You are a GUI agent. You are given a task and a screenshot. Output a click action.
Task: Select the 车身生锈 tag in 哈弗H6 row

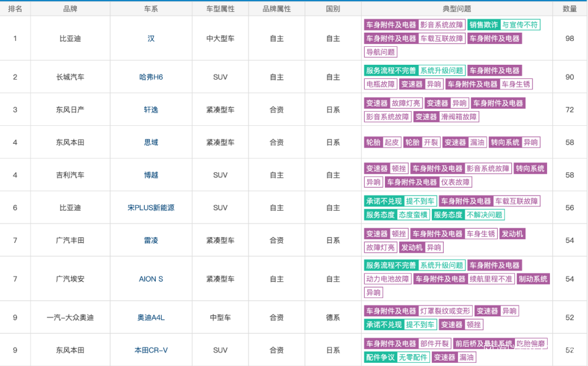516,84
